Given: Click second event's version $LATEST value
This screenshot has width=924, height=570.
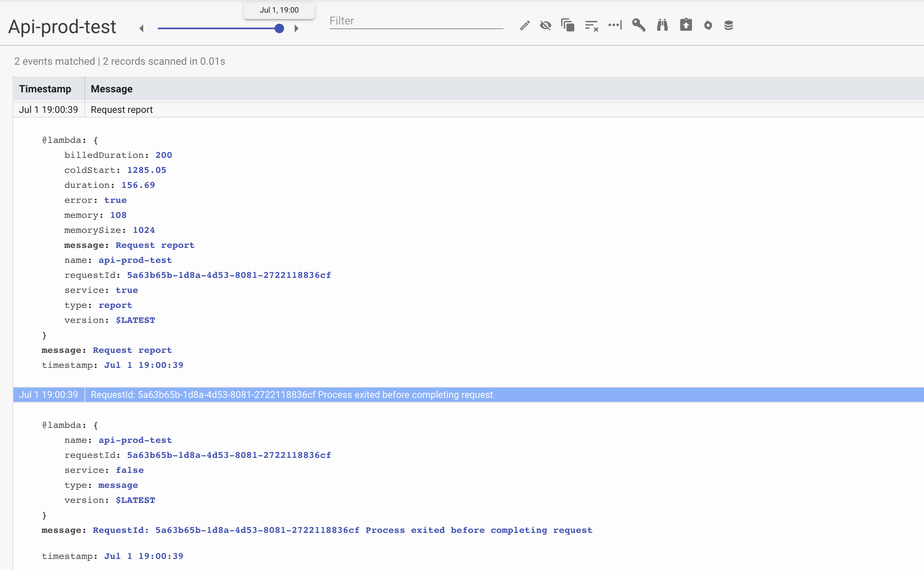Looking at the screenshot, I should (135, 500).
